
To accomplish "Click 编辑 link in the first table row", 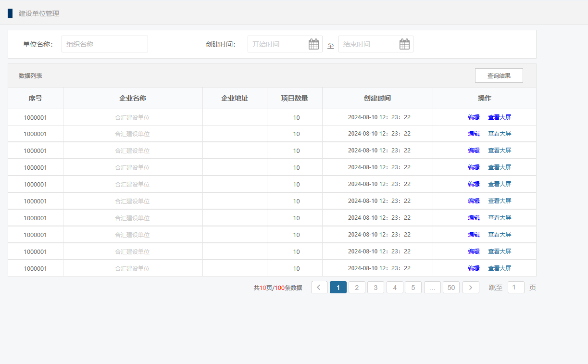I will click(x=474, y=117).
